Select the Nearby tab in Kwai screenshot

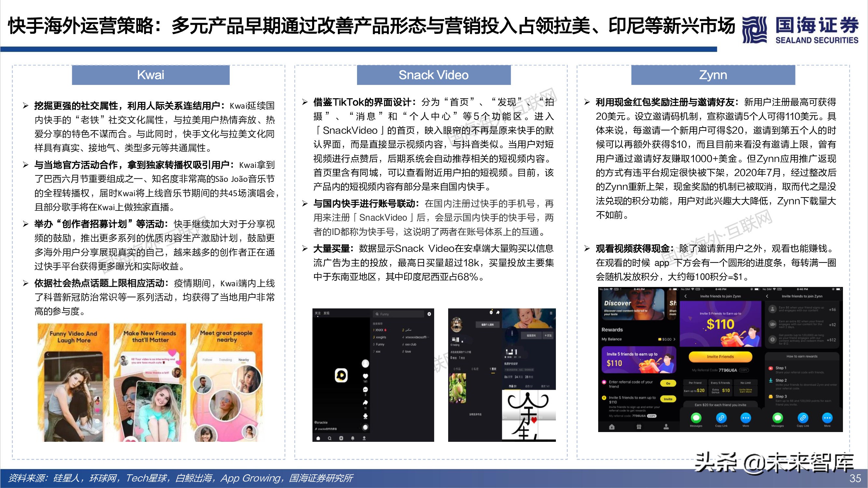(x=244, y=360)
